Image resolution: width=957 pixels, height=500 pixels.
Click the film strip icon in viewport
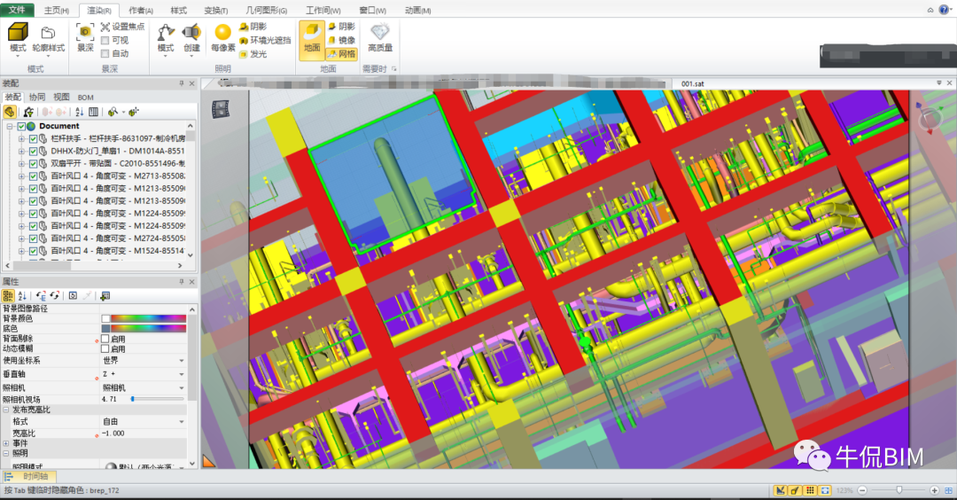[220, 109]
